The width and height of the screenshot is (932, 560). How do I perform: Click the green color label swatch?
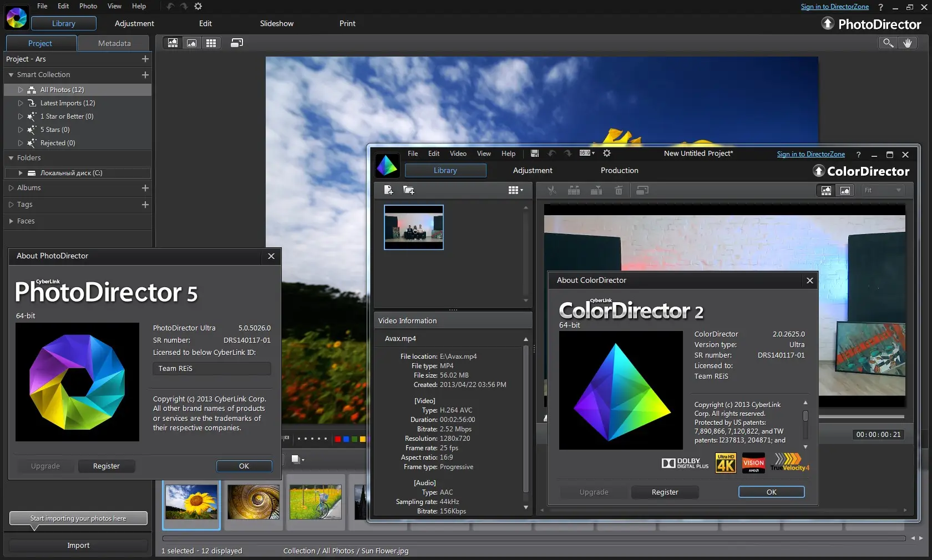[354, 439]
